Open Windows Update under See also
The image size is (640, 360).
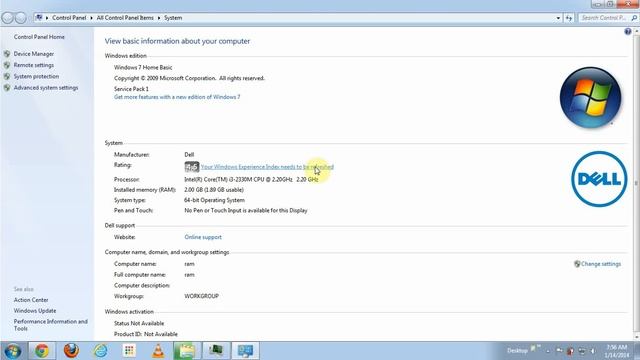coord(35,311)
